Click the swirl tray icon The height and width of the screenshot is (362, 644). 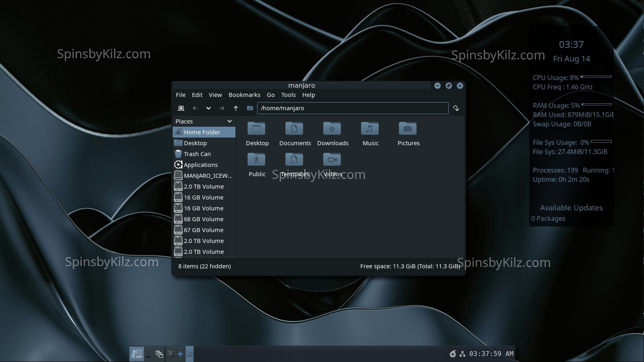pyautogui.click(x=453, y=354)
